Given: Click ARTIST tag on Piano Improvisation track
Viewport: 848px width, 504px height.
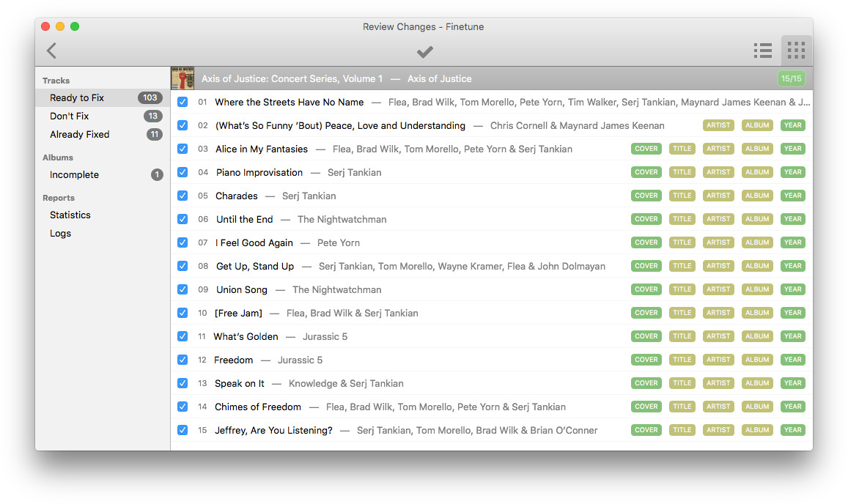Looking at the screenshot, I should tap(718, 172).
